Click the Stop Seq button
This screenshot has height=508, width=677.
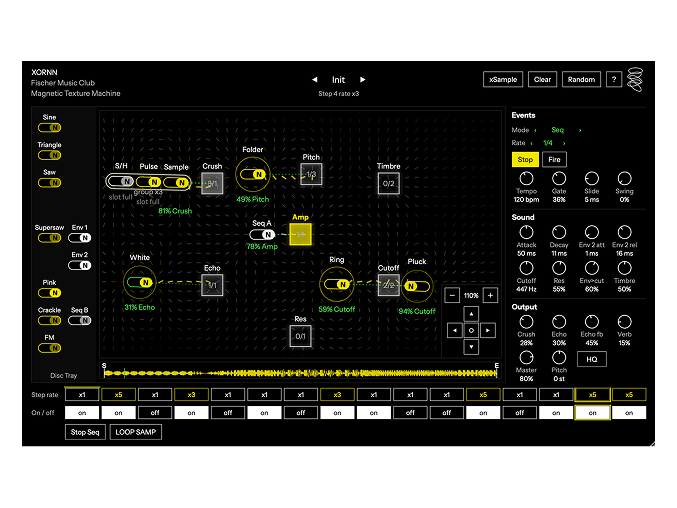85,432
